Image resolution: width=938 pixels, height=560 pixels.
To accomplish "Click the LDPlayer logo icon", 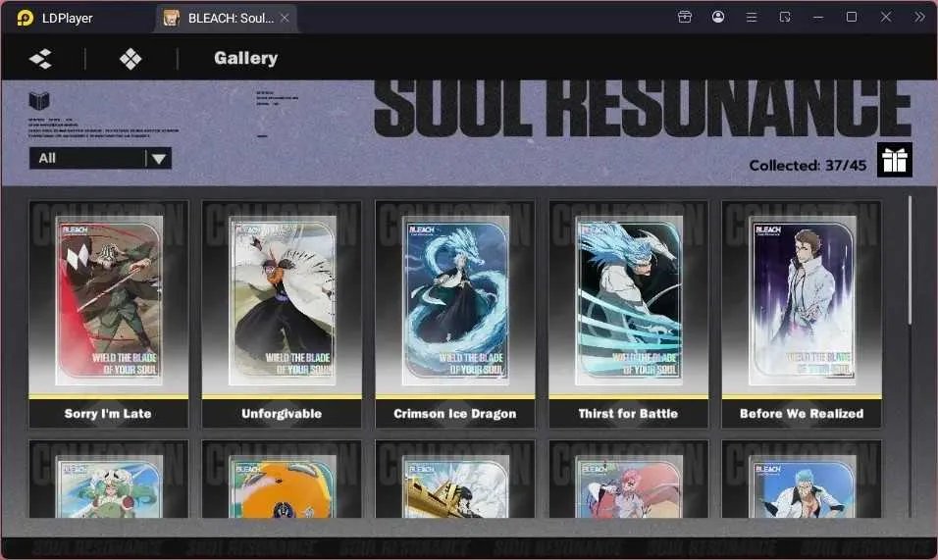I will coord(26,18).
